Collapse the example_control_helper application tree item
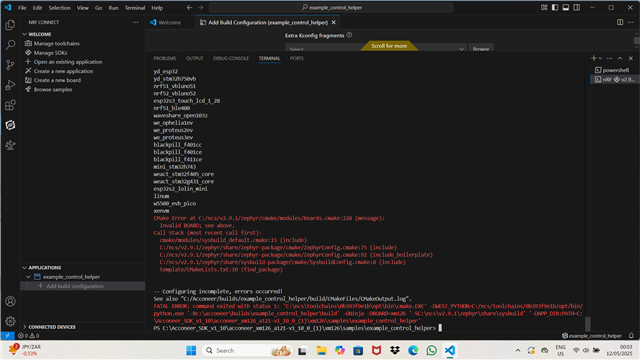Screen dimensions: 640x360 point(28,277)
